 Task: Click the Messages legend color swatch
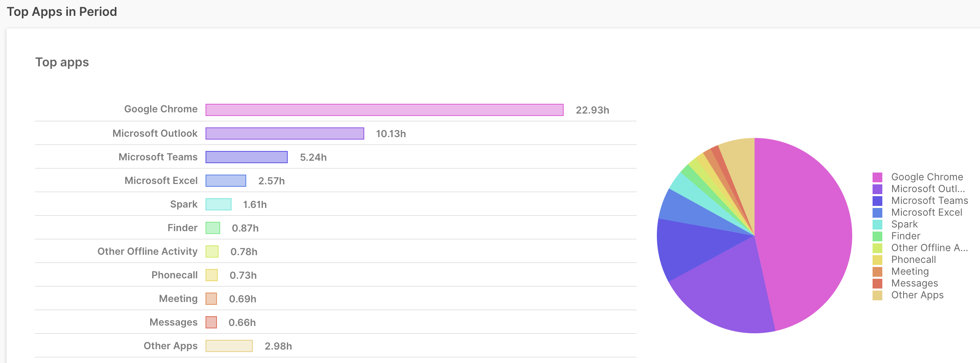877,283
